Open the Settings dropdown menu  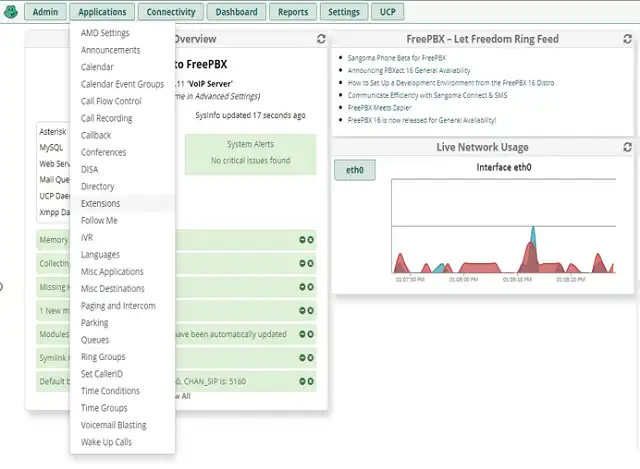point(343,12)
